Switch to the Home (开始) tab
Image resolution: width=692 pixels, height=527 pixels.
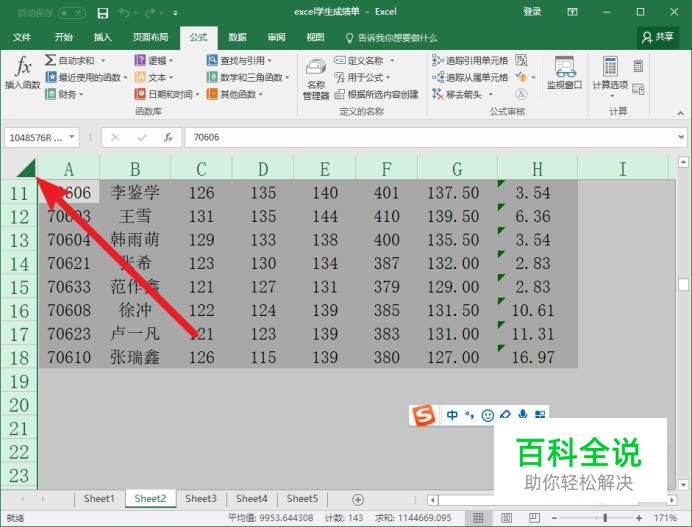[64, 38]
